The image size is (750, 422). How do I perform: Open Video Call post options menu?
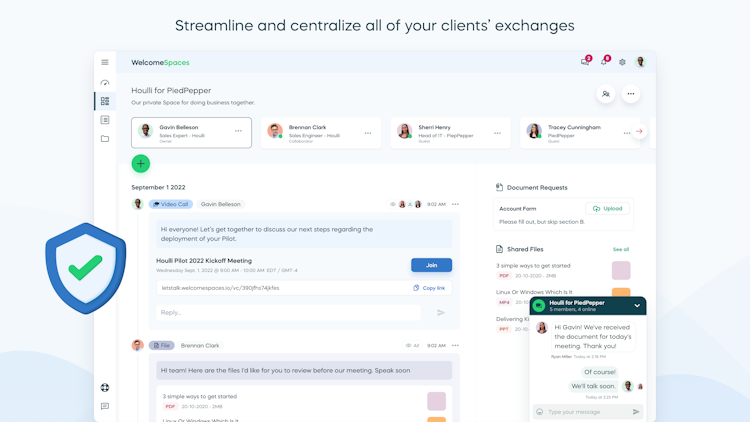click(x=455, y=204)
